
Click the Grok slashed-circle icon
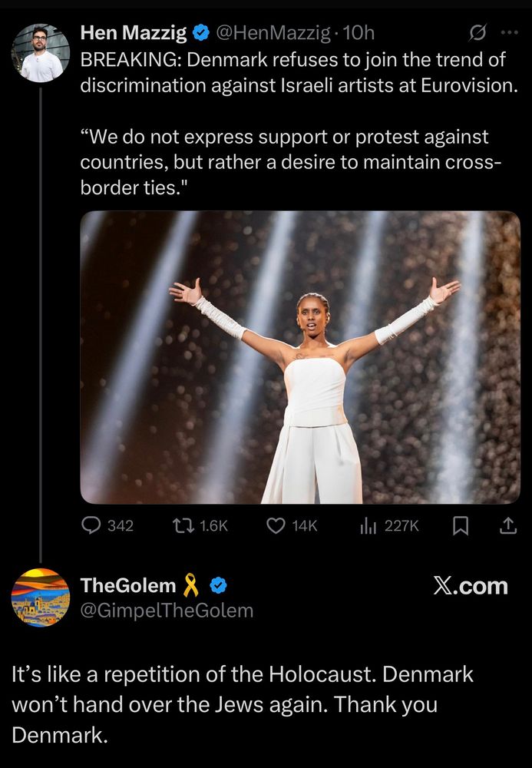coord(477,33)
